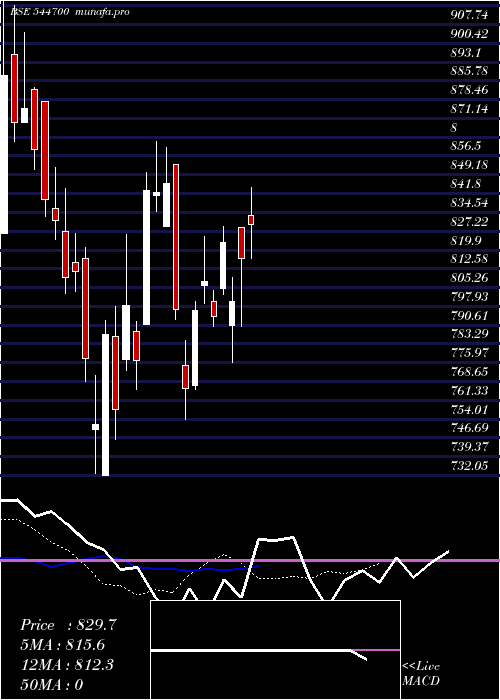The width and height of the screenshot is (500, 700).
Task: Click the 834.54 price axis label
Action: coord(469,203)
